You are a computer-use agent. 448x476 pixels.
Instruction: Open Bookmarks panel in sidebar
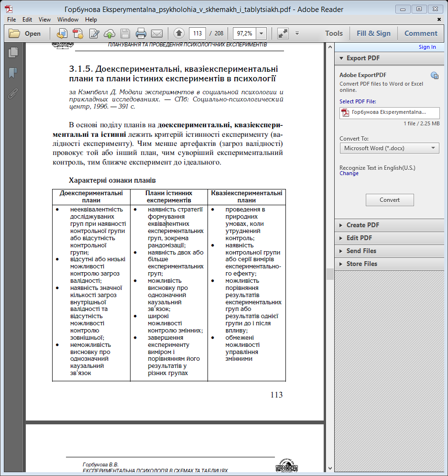point(13,73)
